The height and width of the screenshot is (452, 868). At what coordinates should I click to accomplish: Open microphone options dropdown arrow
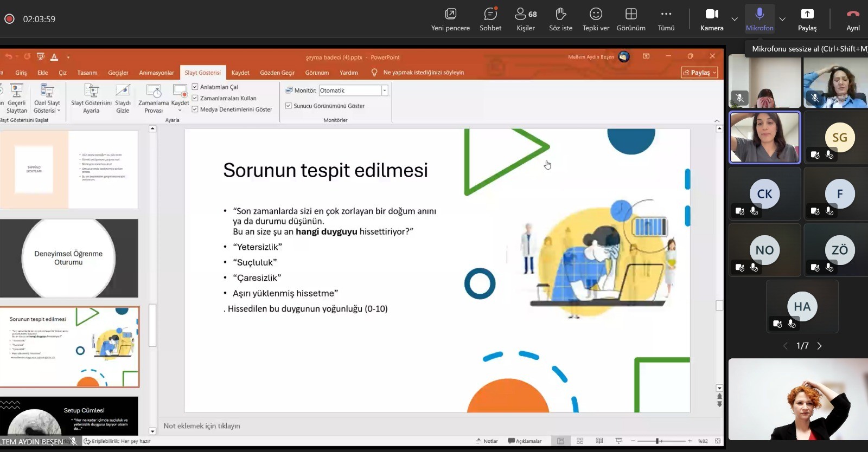coord(782,19)
